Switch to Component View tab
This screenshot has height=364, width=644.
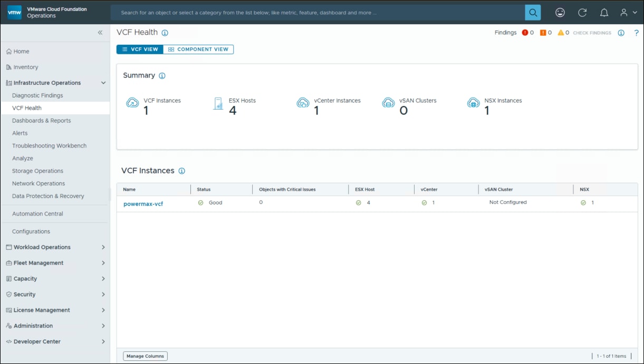coord(198,49)
